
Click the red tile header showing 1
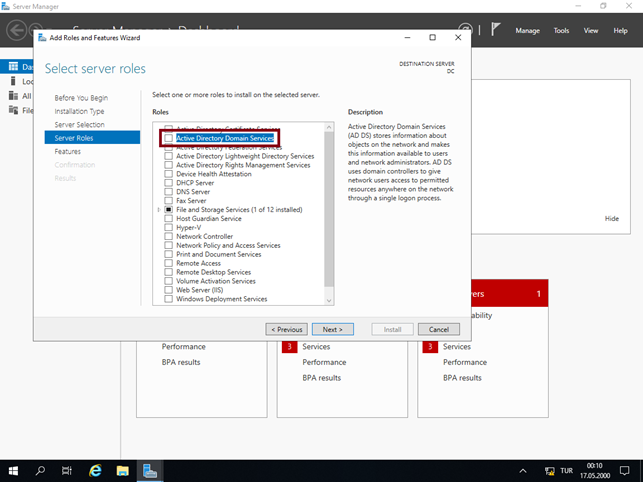(x=510, y=293)
